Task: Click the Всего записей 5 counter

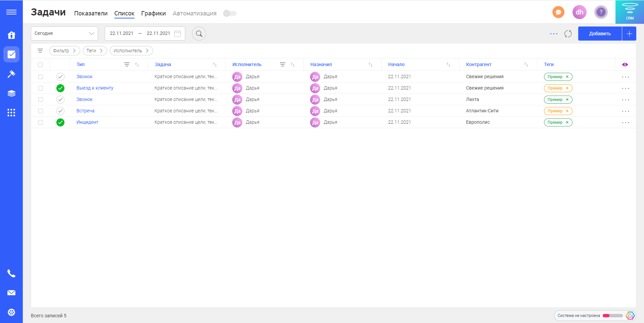Action: point(49,316)
